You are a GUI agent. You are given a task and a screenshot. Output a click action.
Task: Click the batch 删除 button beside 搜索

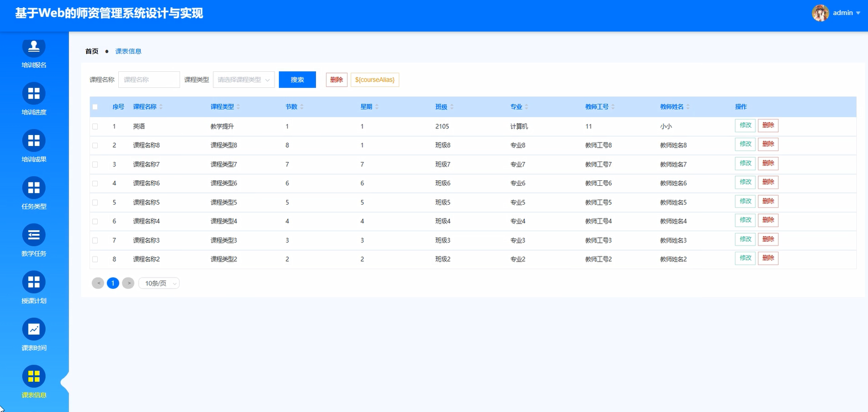click(336, 80)
